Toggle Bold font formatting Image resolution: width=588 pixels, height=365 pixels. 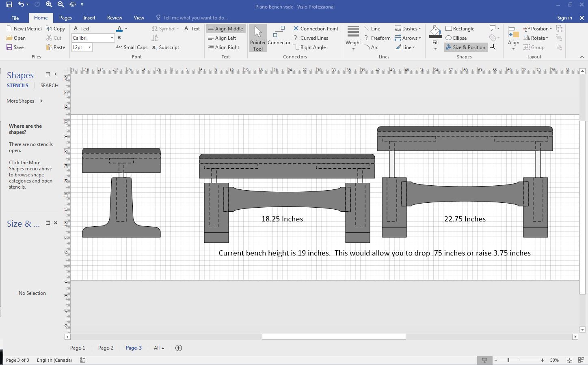click(x=119, y=38)
